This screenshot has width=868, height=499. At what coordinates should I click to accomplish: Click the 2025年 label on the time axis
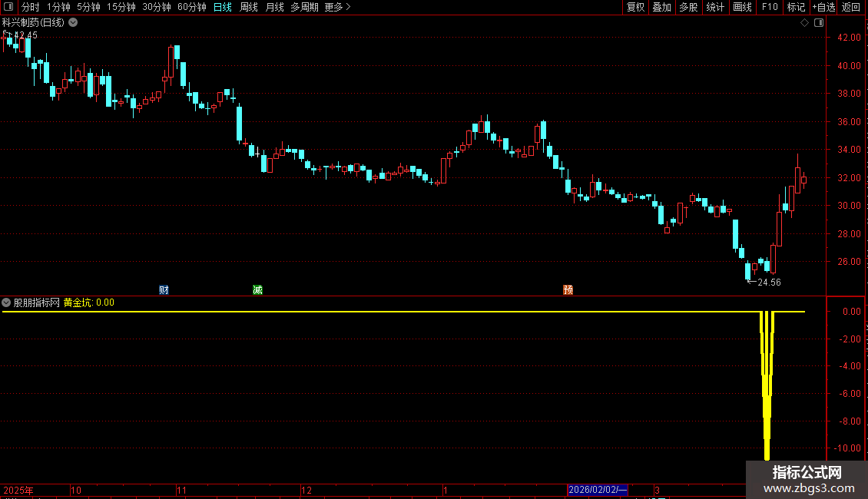[18, 490]
